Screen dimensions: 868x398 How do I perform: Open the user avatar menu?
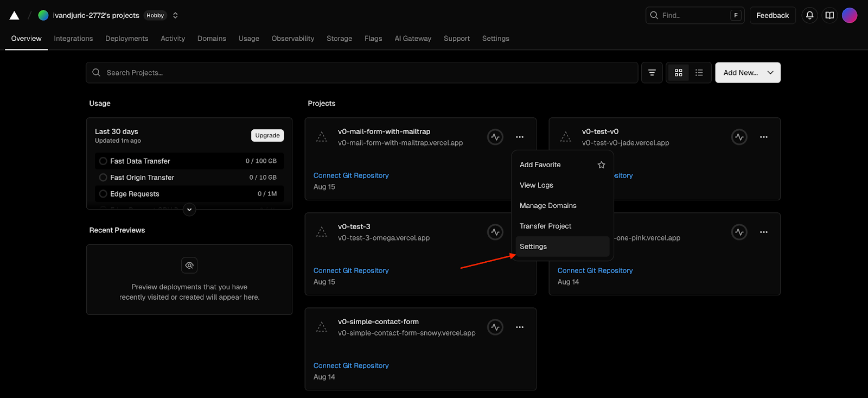850,15
